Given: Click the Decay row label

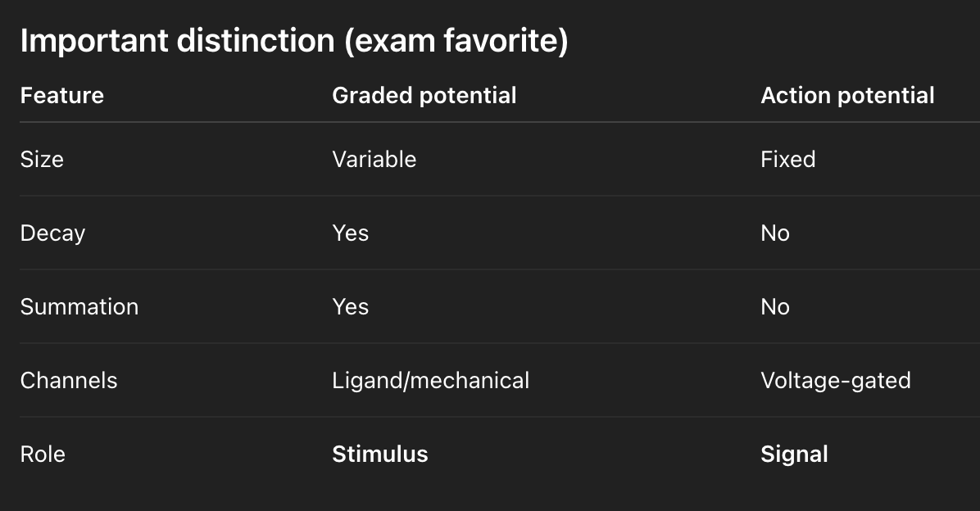Looking at the screenshot, I should 52,233.
